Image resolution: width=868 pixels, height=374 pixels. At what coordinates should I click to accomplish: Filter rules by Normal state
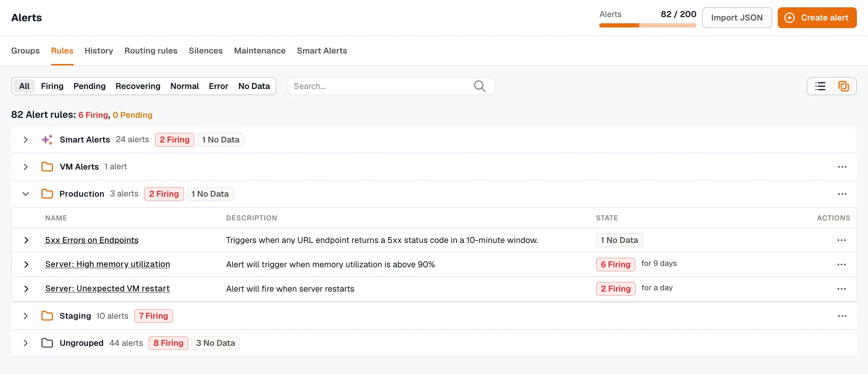click(185, 86)
